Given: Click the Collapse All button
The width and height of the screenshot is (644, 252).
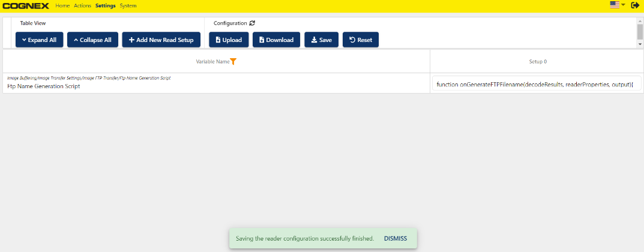Looking at the screenshot, I should click(x=92, y=40).
